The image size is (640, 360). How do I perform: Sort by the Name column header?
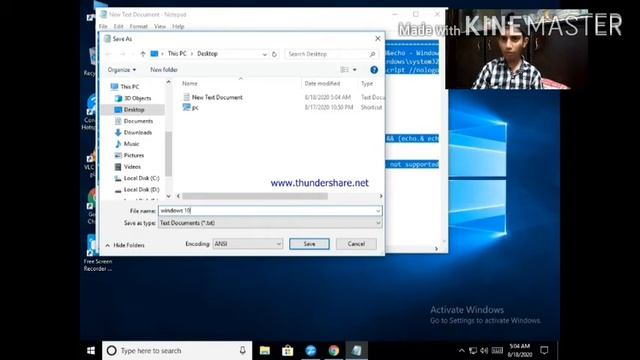[x=190, y=83]
